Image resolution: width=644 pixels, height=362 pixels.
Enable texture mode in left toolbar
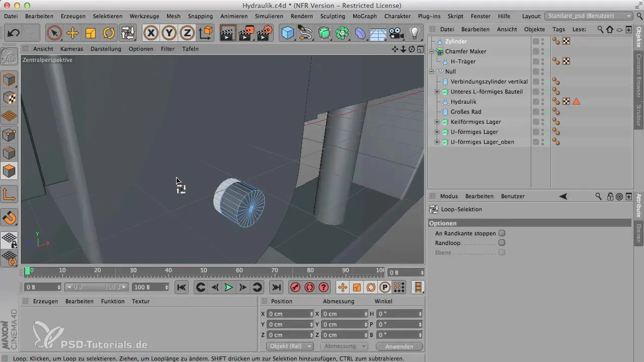[10, 98]
